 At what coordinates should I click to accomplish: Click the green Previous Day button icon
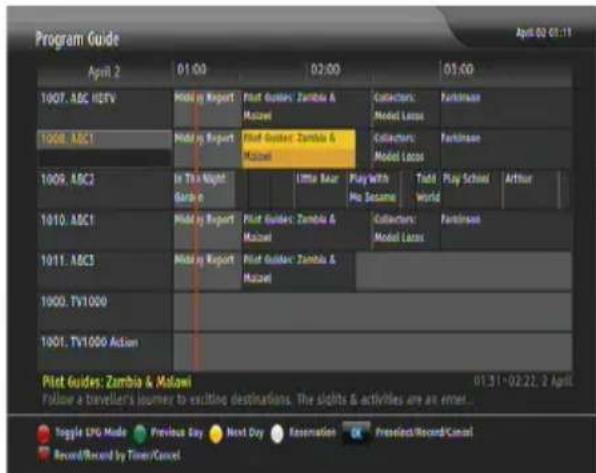coord(140,433)
